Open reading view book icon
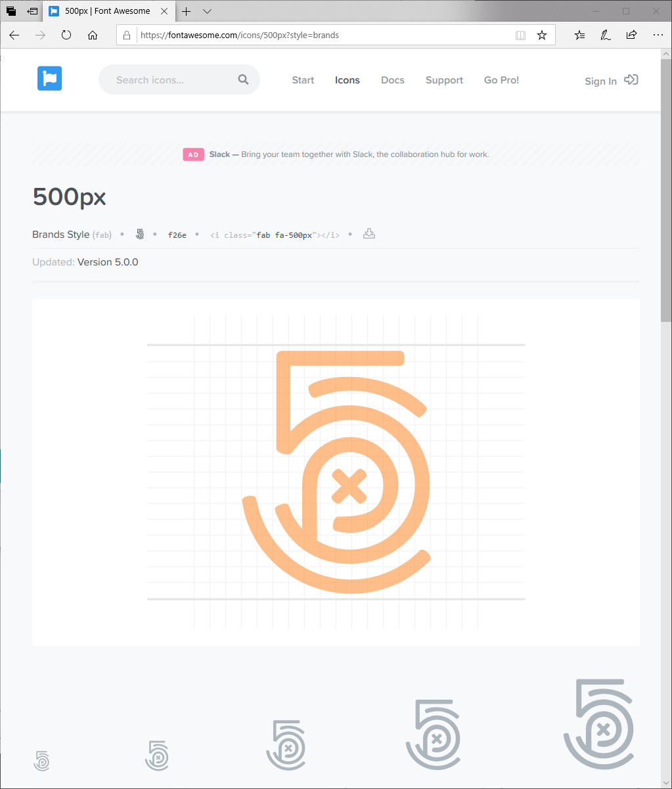 tap(521, 35)
